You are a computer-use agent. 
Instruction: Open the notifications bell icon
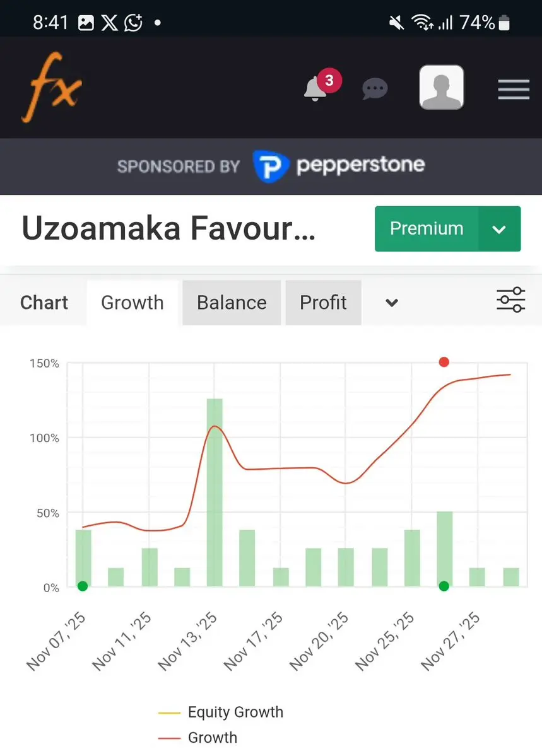click(315, 89)
